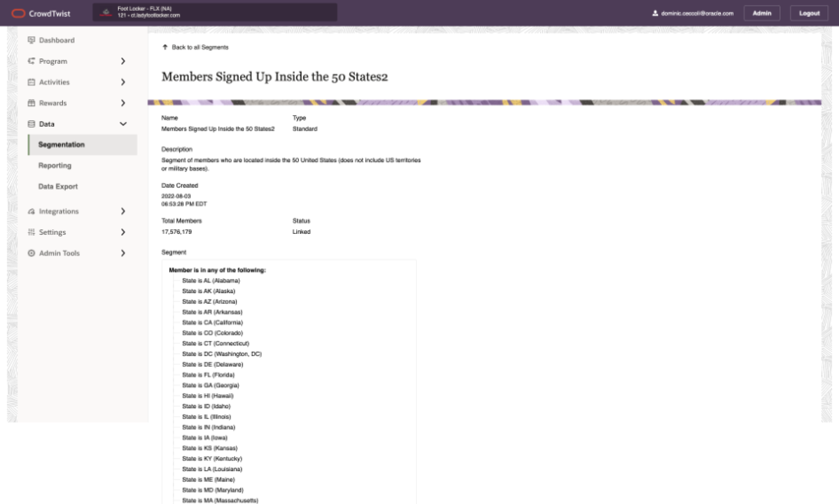The image size is (839, 504).
Task: Click the Logout button
Action: click(x=809, y=13)
